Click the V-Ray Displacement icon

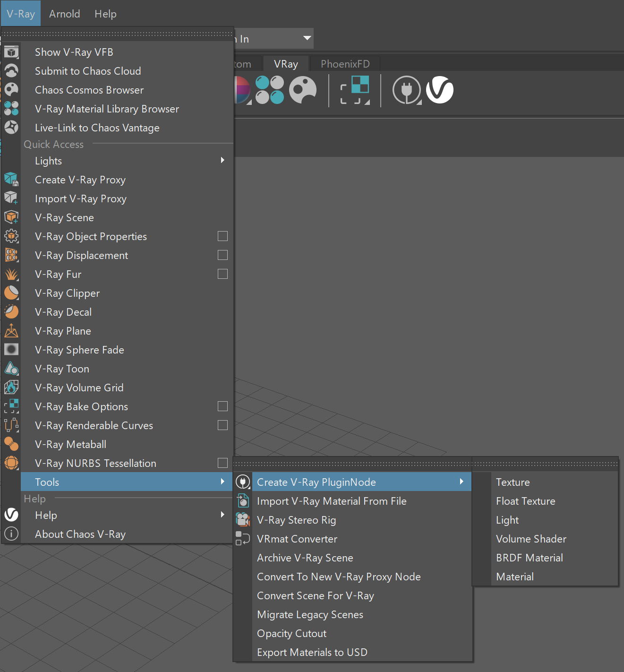(x=11, y=255)
